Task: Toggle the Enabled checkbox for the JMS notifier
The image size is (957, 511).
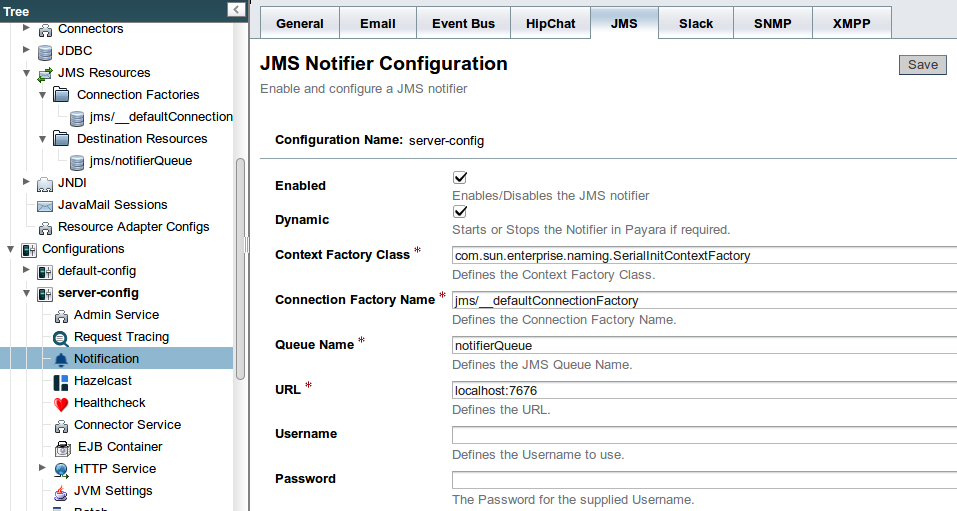Action: pyautogui.click(x=460, y=178)
